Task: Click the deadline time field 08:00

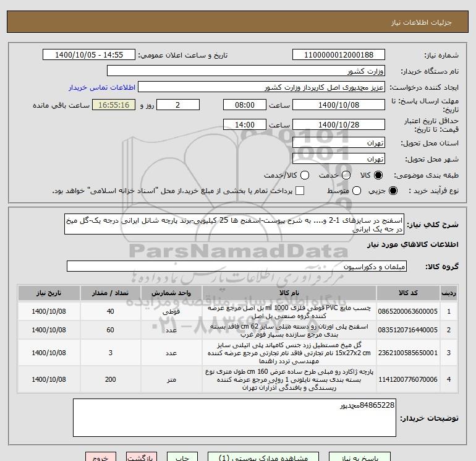Action: [x=245, y=105]
